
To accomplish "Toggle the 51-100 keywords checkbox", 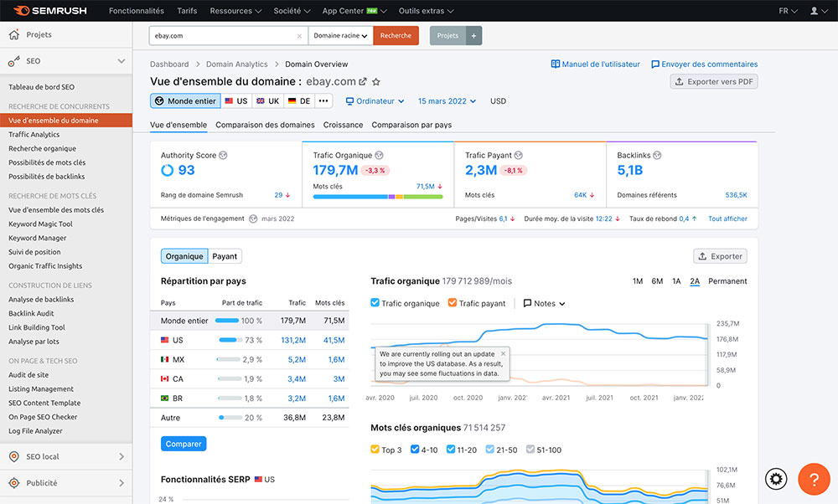I will tap(530, 449).
